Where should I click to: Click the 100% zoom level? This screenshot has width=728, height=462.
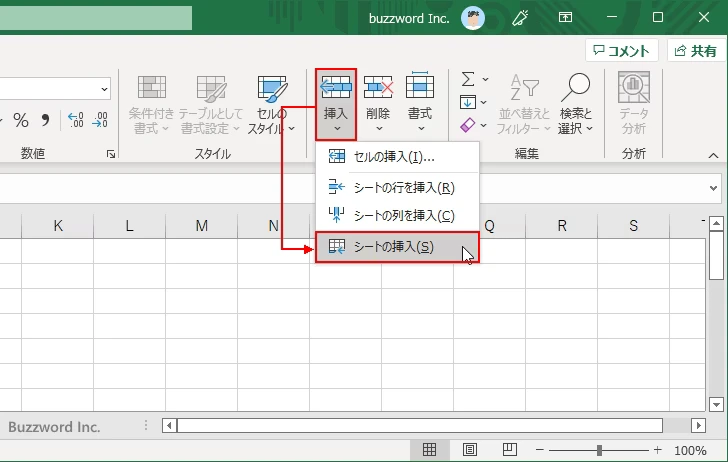[x=690, y=450]
